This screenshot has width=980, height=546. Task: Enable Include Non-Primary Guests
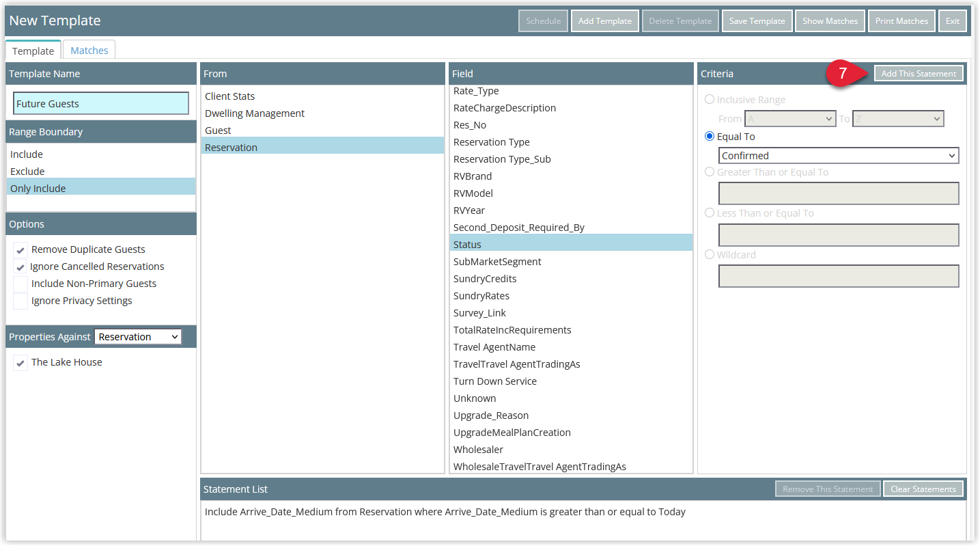point(20,284)
